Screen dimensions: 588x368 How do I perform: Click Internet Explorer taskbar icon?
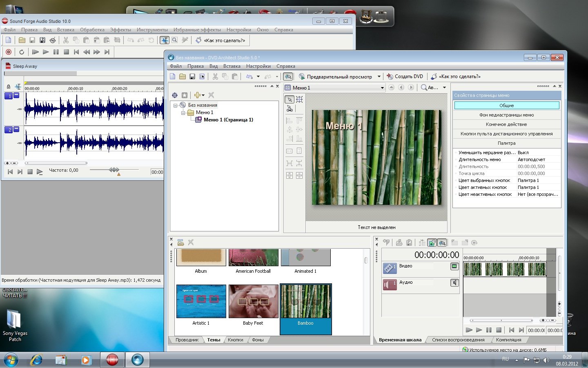(36, 360)
